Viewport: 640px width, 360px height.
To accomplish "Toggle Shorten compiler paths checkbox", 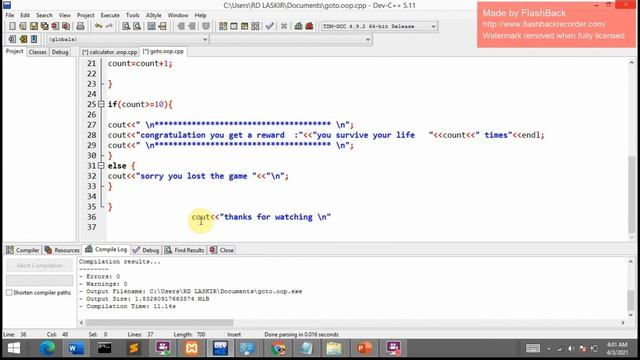I will (9, 293).
